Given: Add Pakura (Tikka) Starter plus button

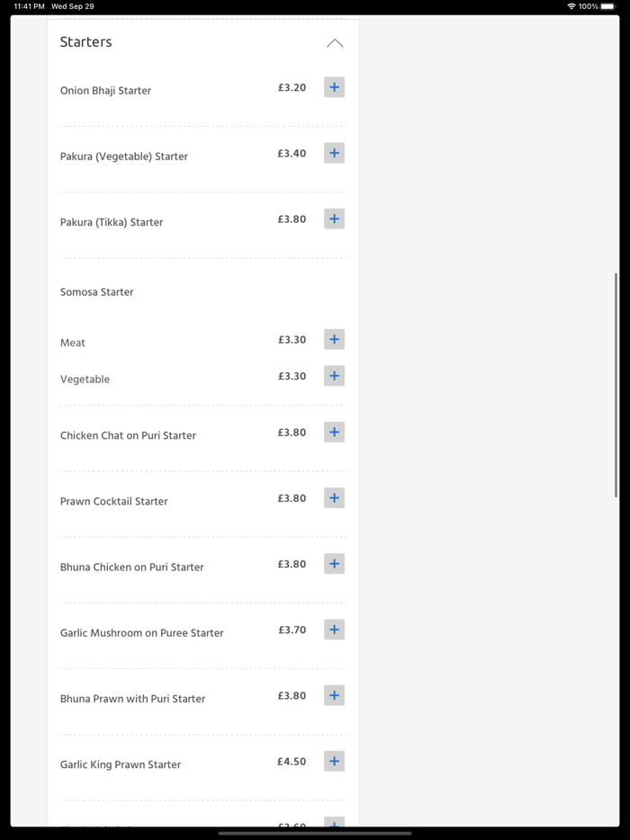Looking at the screenshot, I should (334, 219).
